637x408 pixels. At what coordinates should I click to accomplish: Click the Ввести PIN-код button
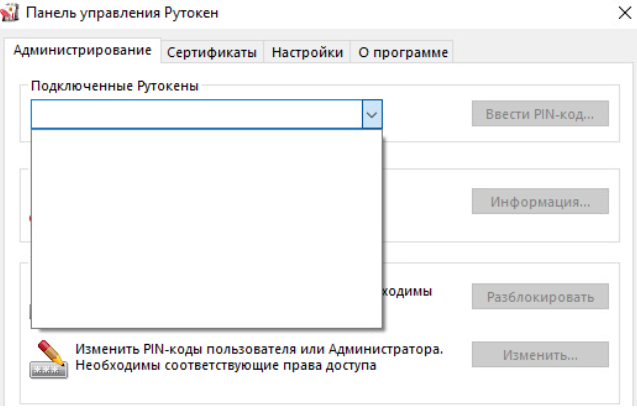540,114
